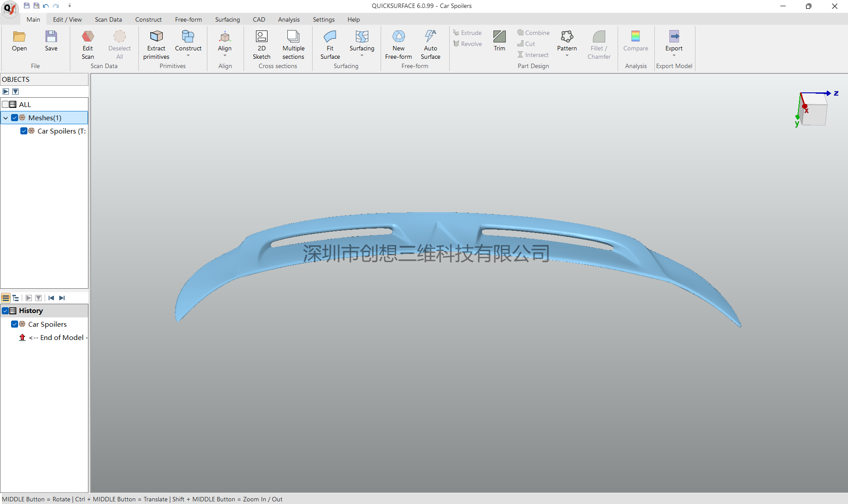This screenshot has height=504, width=848.
Task: Click the expand-all arrow in the OBJECTS panel
Action: 6,92
